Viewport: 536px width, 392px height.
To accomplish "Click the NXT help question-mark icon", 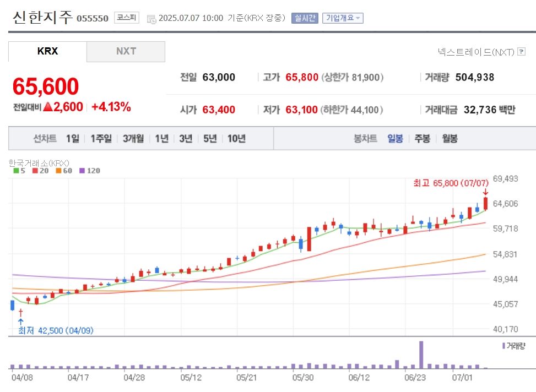I will (521, 52).
